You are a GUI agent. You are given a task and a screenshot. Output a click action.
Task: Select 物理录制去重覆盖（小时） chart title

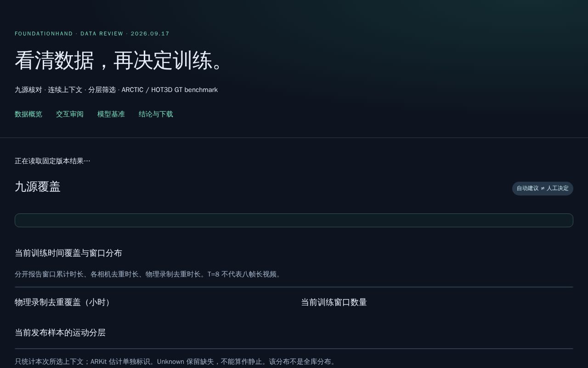point(63,302)
